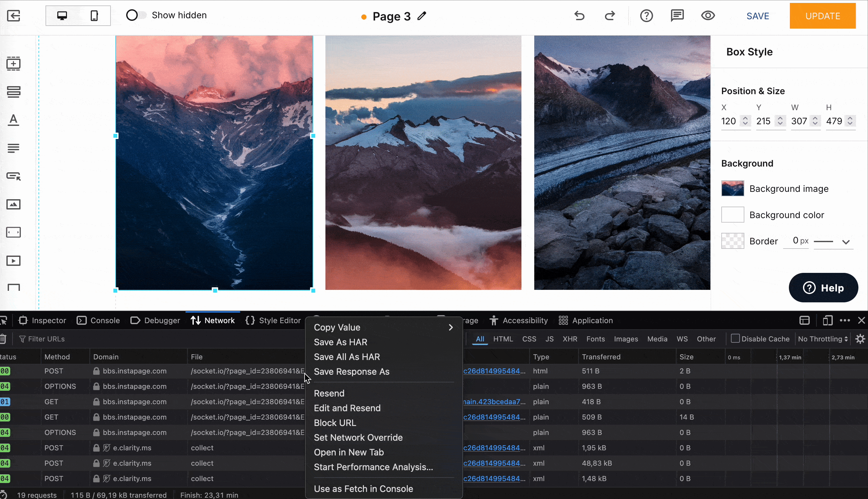Add a video element from the sidebar
Screen dimensions: 868x499
pyautogui.click(x=14, y=261)
